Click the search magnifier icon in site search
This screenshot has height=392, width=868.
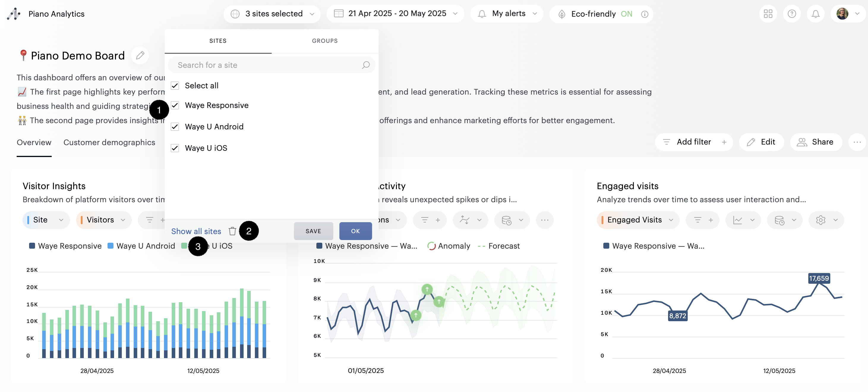click(366, 65)
